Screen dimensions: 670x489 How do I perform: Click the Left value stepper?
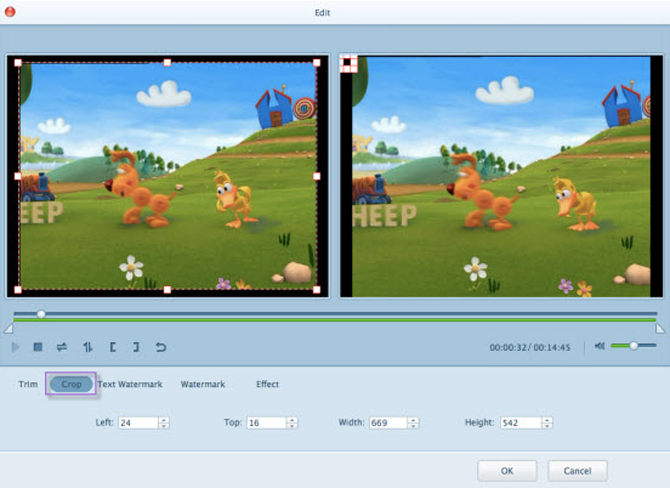[164, 423]
